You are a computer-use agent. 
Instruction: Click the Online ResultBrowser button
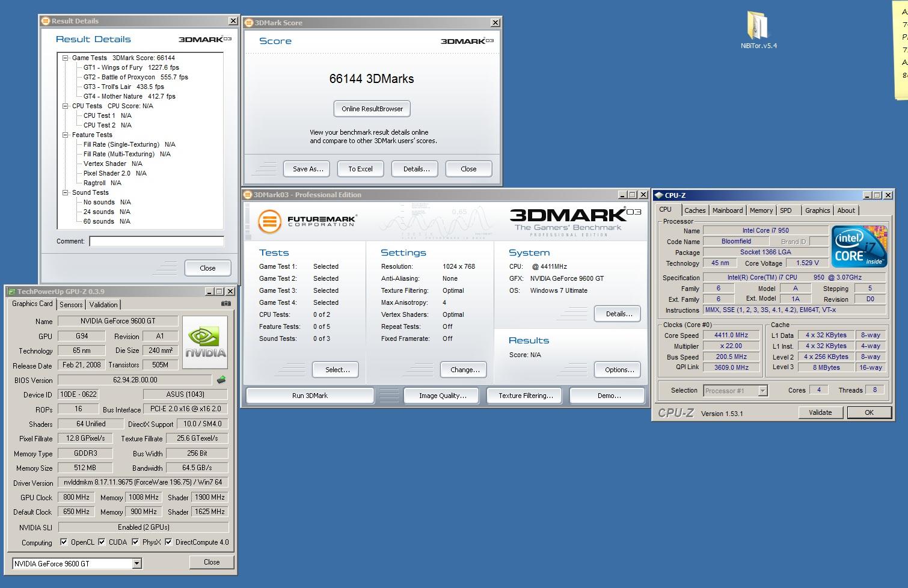372,109
